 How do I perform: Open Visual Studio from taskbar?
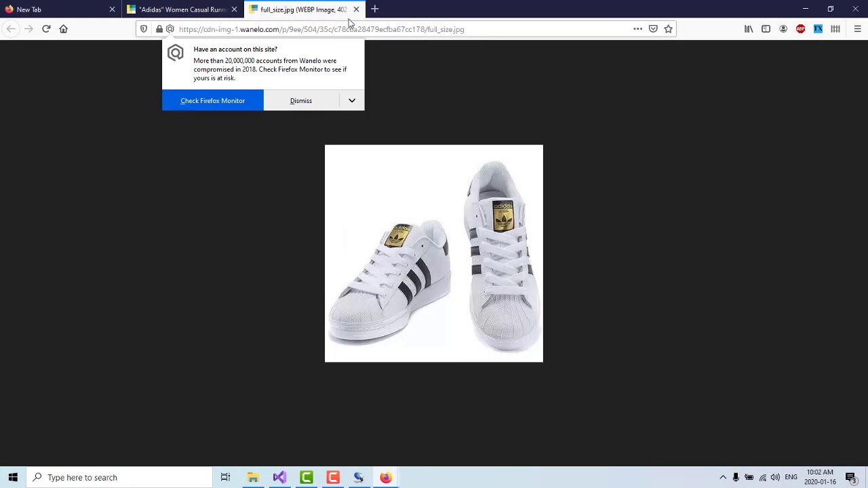pos(279,477)
